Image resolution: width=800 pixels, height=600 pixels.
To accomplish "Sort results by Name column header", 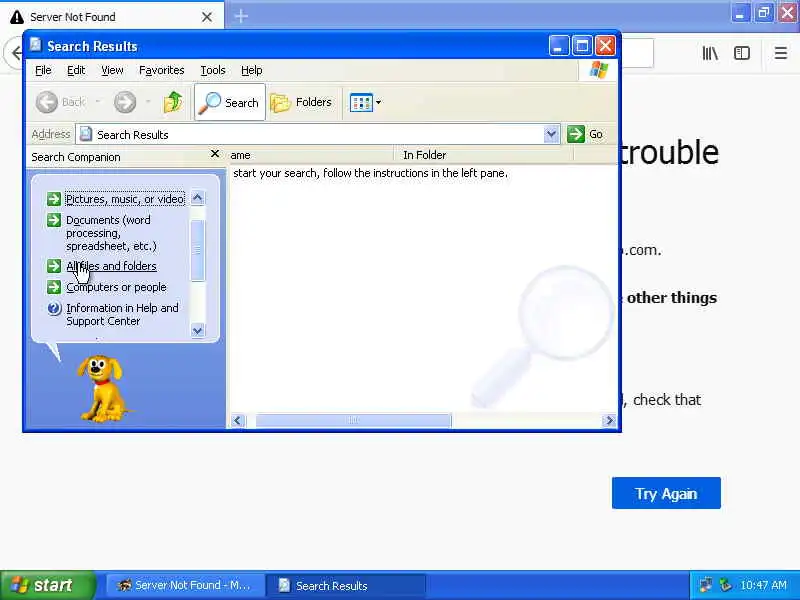I will point(311,155).
